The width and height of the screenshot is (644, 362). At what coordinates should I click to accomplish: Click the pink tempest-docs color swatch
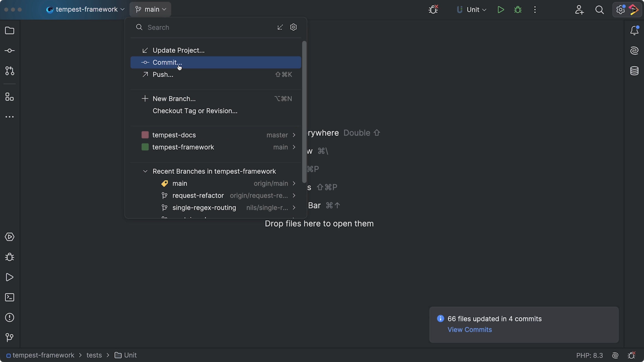145,135
